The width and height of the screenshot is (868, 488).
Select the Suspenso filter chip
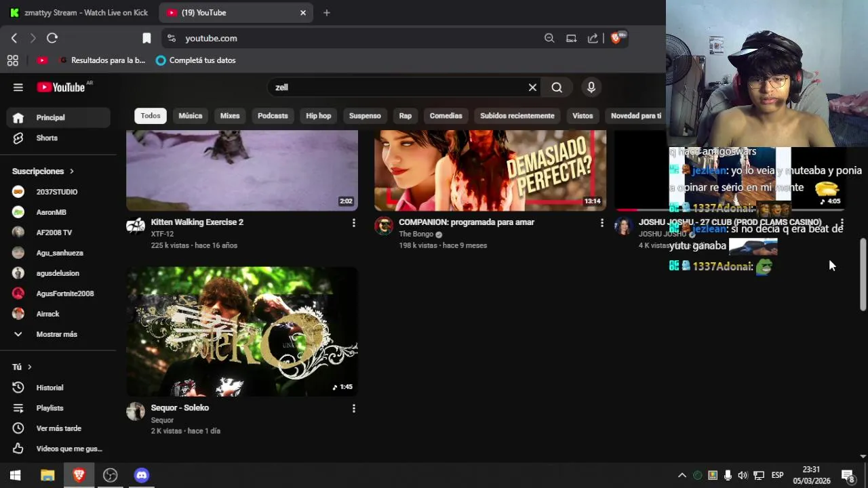[365, 116]
